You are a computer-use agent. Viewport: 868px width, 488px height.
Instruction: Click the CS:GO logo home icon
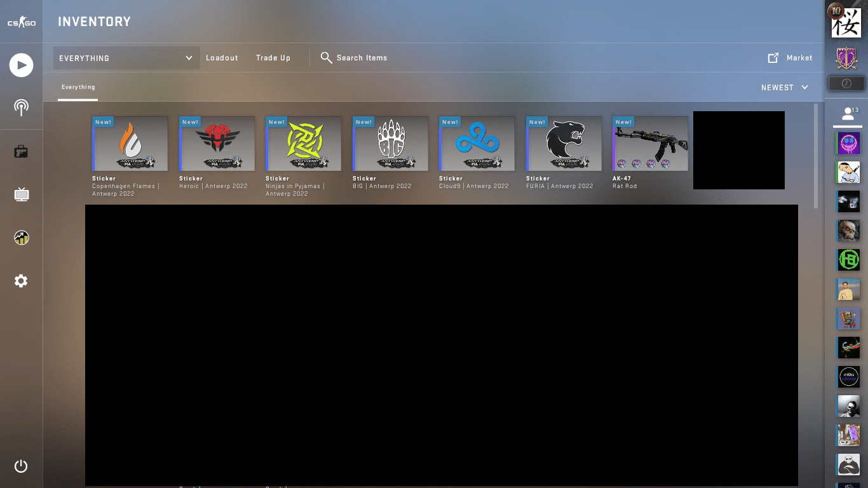(x=21, y=24)
